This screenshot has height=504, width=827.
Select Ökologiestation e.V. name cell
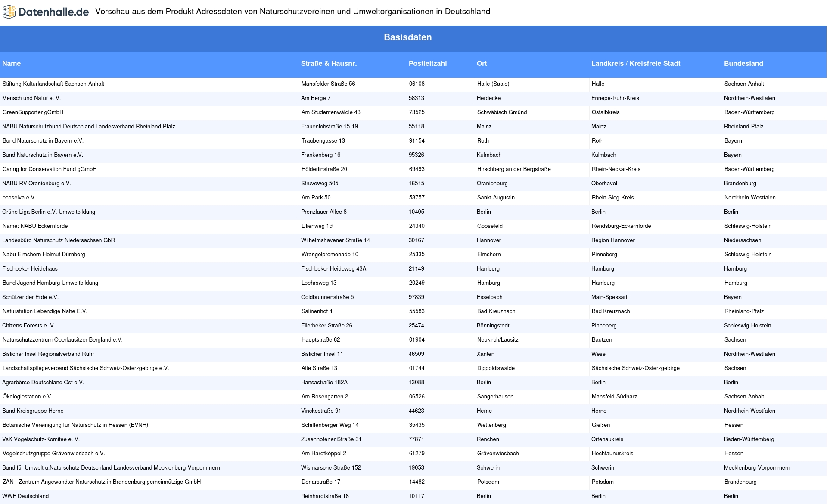tap(28, 397)
